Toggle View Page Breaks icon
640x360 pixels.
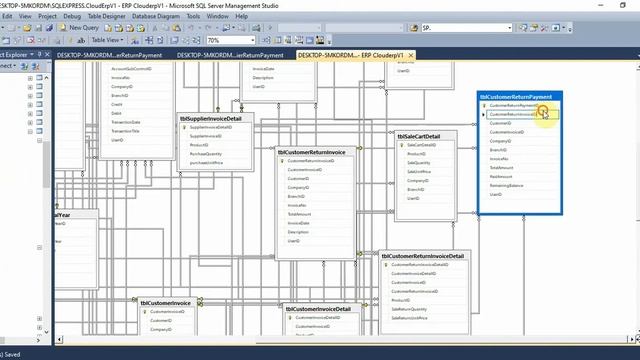[149, 40]
